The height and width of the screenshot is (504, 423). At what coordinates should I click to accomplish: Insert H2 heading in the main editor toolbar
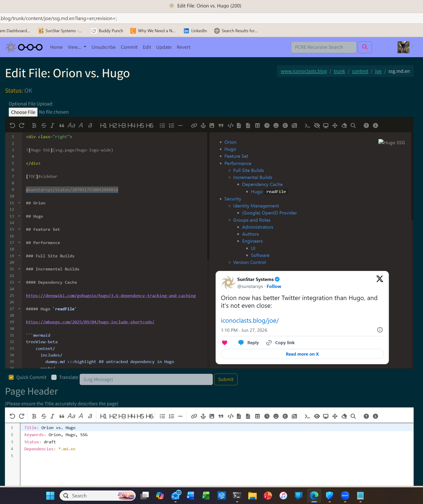113,126
